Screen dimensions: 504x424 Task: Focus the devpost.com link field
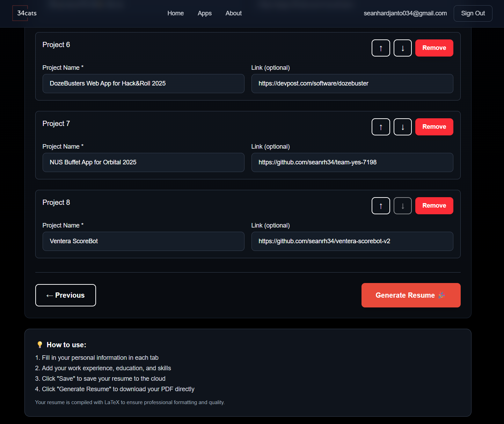tap(352, 84)
